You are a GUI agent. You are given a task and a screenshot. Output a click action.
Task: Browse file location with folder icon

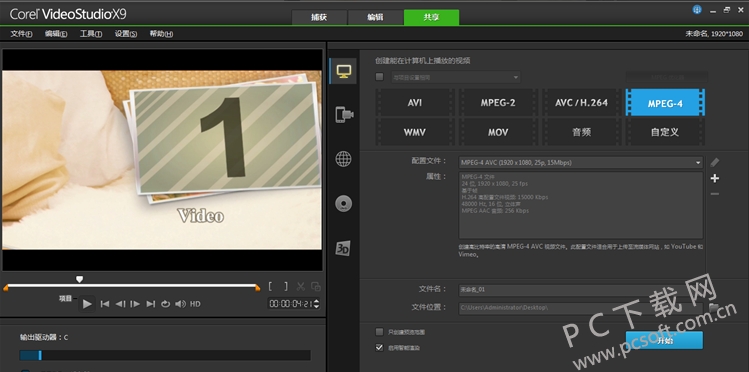pos(714,308)
